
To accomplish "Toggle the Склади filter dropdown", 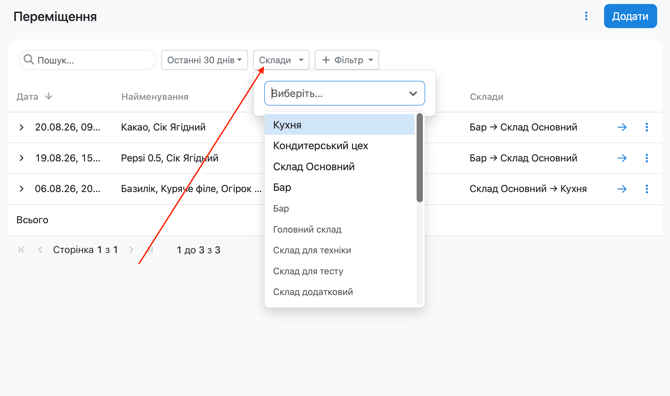I will (281, 60).
